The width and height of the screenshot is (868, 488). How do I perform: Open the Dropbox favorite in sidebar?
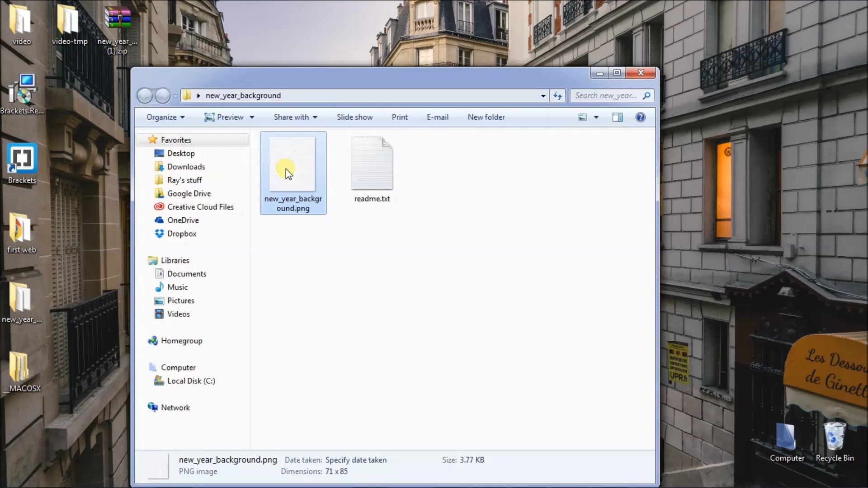pyautogui.click(x=181, y=234)
